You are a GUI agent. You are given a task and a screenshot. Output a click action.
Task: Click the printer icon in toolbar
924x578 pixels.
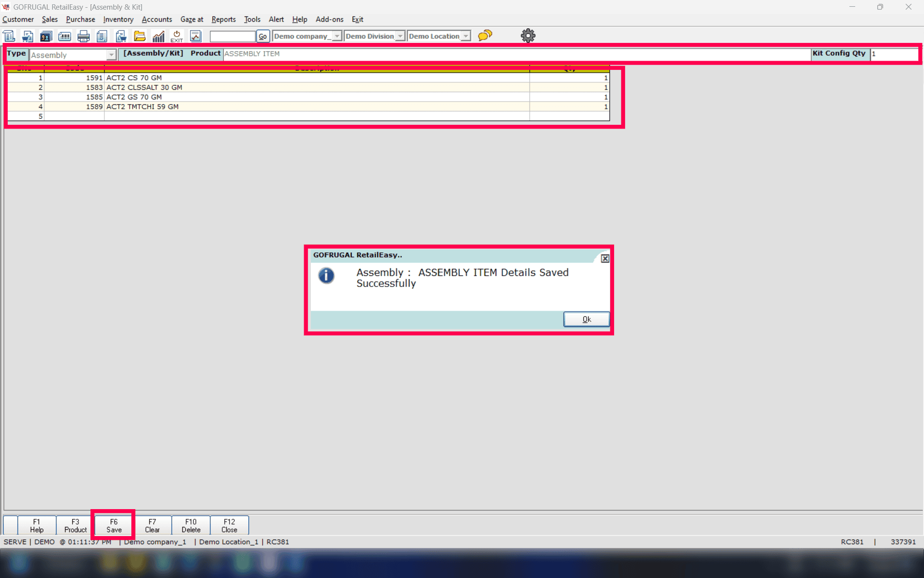(83, 36)
